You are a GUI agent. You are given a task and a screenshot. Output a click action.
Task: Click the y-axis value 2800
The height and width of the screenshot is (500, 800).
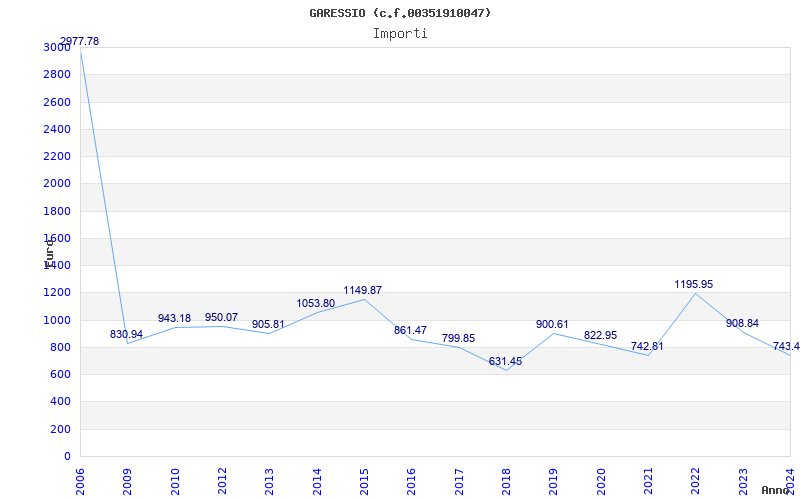click(x=57, y=75)
